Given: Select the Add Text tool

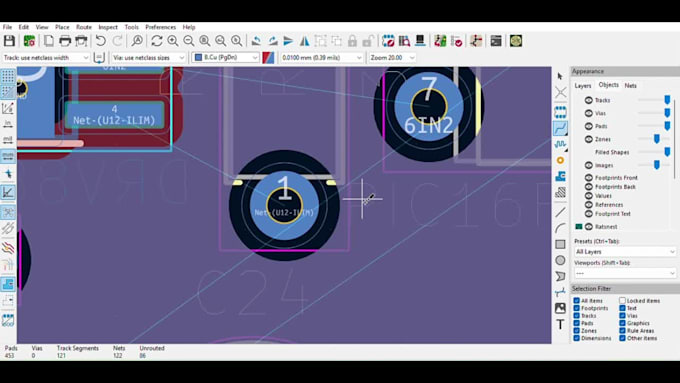Looking at the screenshot, I should pos(560,324).
